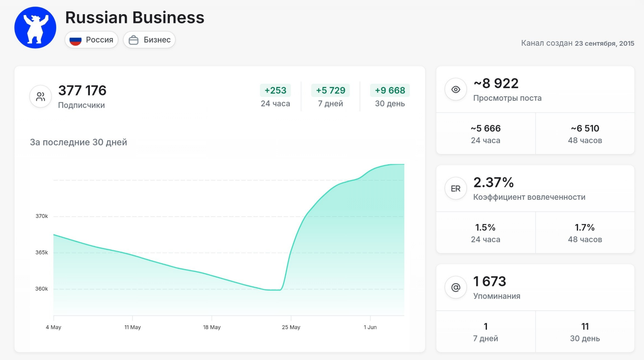Click the 365k y-axis label

42,252
